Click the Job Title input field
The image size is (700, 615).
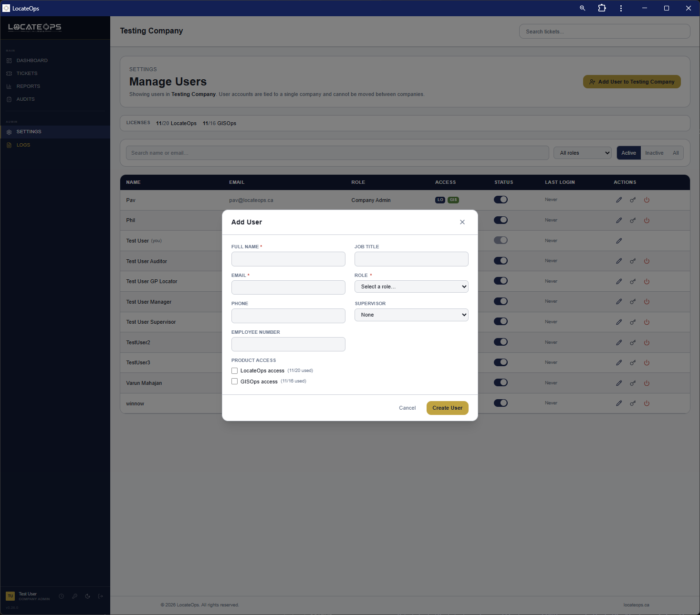[x=411, y=259]
